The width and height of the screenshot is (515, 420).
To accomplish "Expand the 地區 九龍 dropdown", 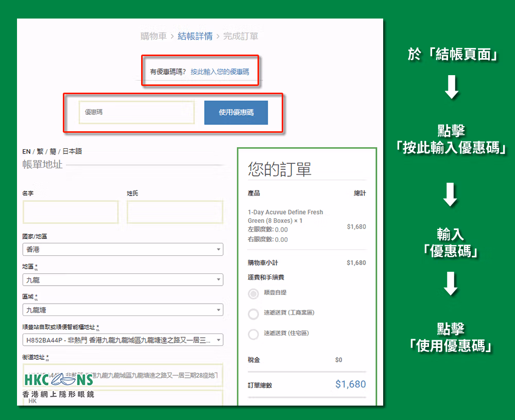I will [123, 280].
